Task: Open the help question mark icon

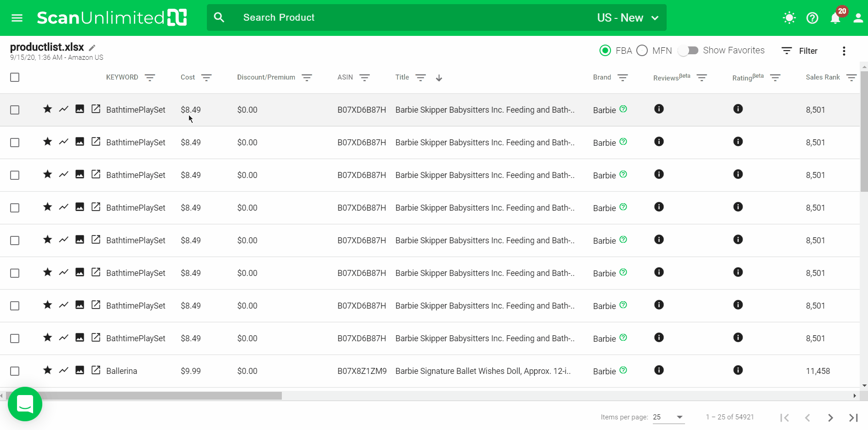Action: click(812, 18)
